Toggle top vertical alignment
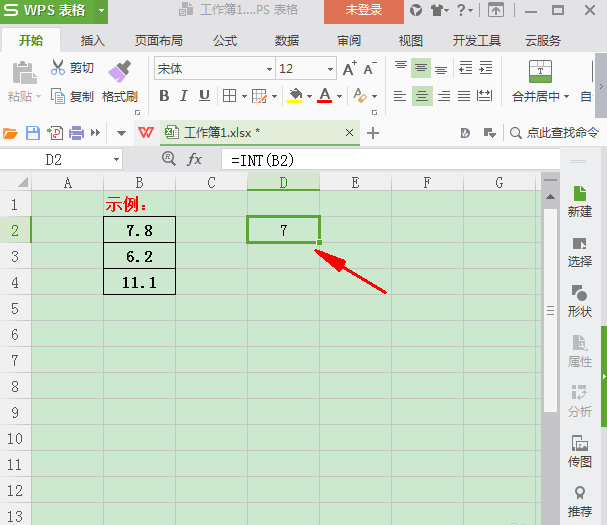The image size is (607, 525). coord(401,67)
